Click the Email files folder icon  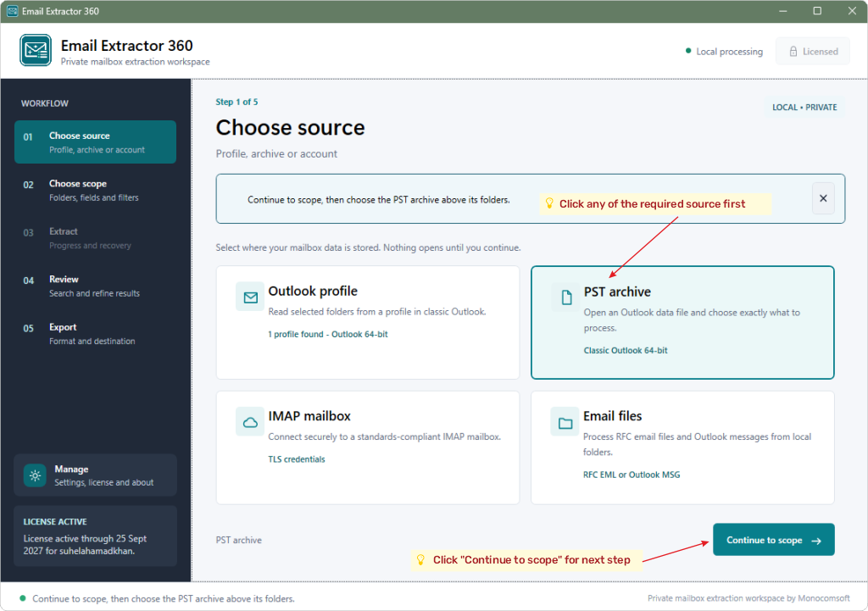pos(565,423)
